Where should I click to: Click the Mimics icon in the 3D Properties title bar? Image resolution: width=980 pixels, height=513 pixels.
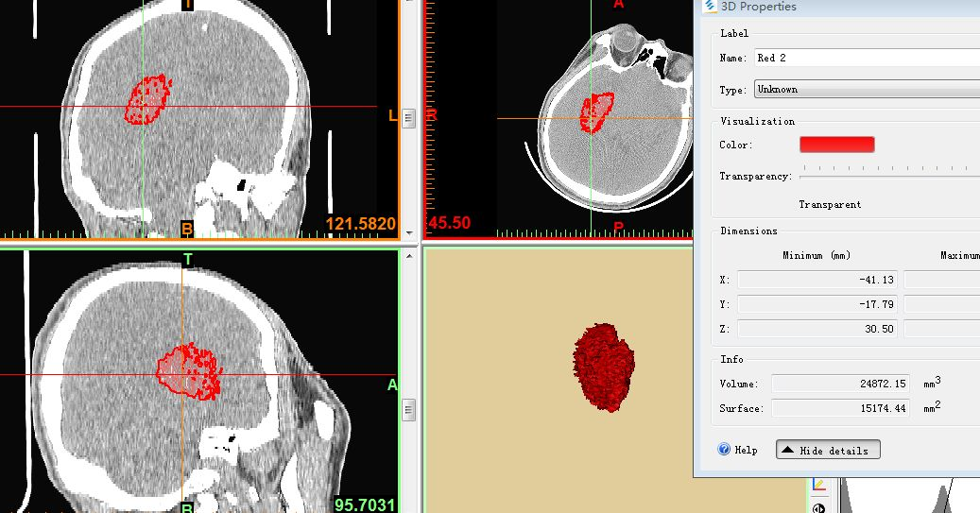(x=710, y=7)
